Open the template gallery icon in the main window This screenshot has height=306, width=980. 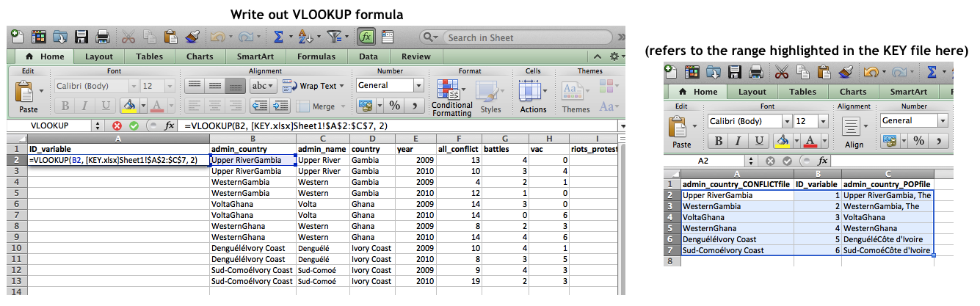click(38, 37)
